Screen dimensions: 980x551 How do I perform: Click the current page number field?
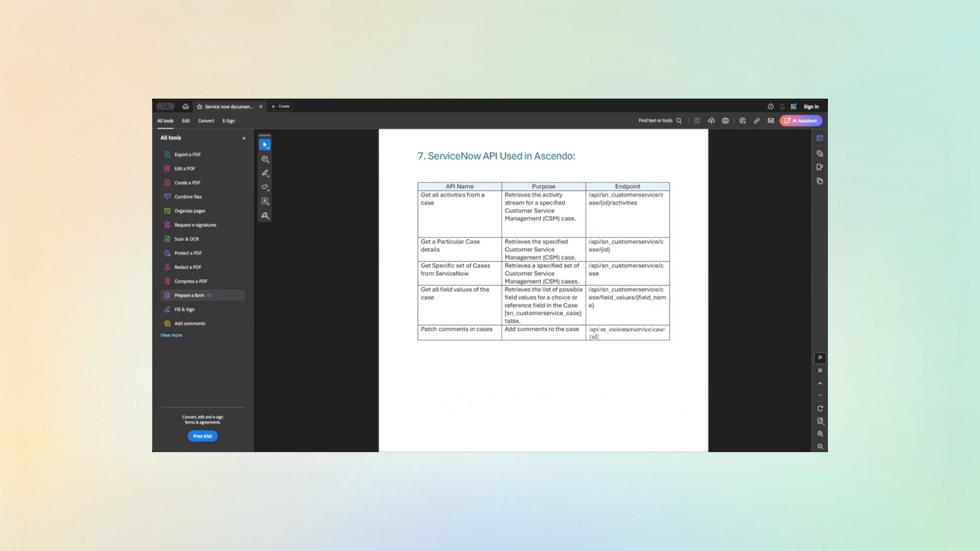pyautogui.click(x=820, y=358)
